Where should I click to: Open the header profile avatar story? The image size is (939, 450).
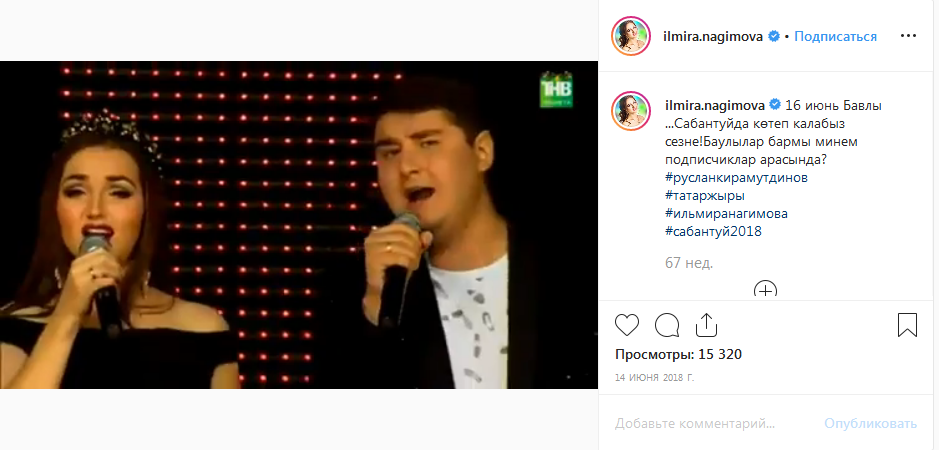[x=631, y=36]
